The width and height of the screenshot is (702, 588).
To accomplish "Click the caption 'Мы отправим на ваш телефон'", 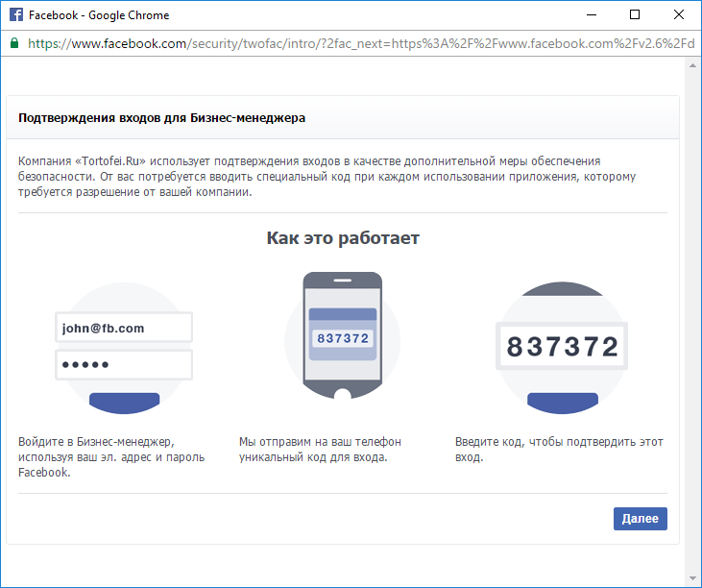I will [x=320, y=442].
